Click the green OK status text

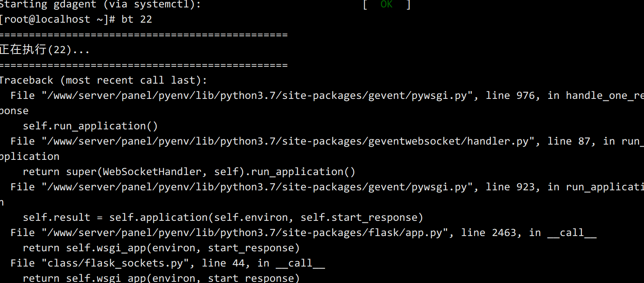coord(386,5)
